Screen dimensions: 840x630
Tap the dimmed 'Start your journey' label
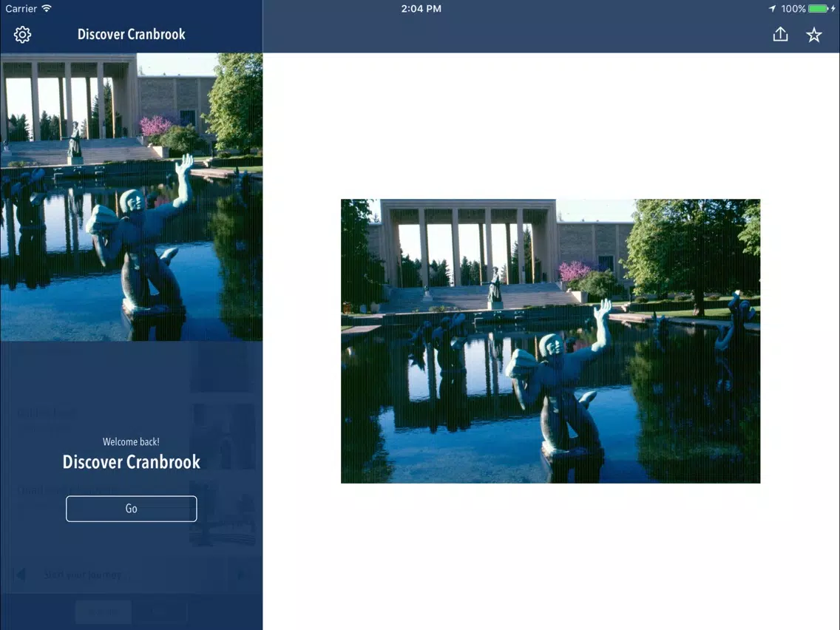click(83, 575)
